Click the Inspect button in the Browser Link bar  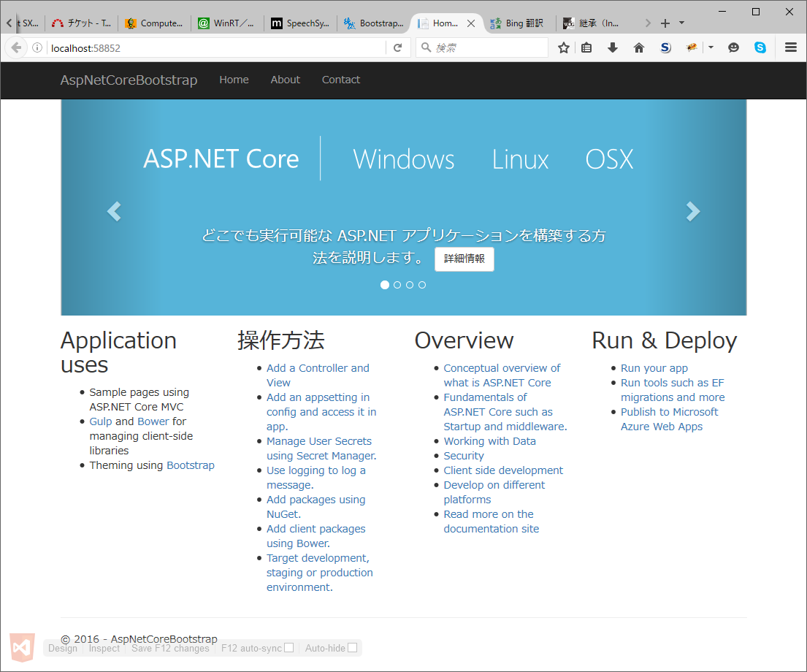[104, 648]
